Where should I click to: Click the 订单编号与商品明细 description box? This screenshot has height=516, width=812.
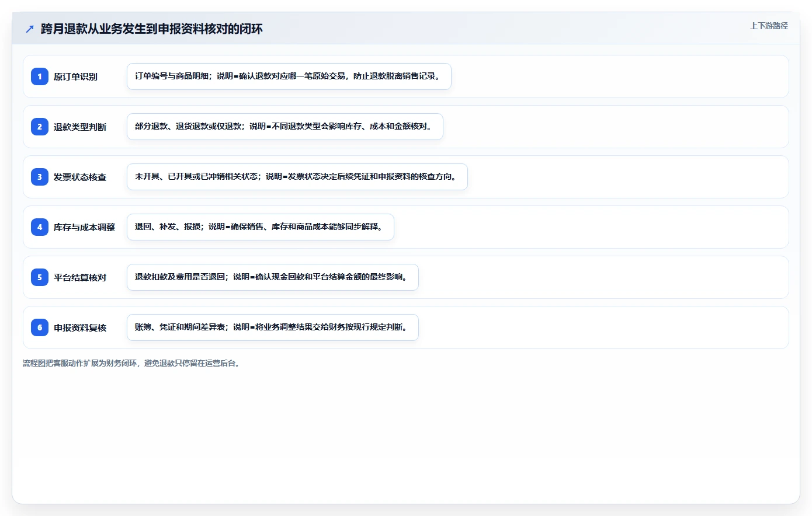289,76
